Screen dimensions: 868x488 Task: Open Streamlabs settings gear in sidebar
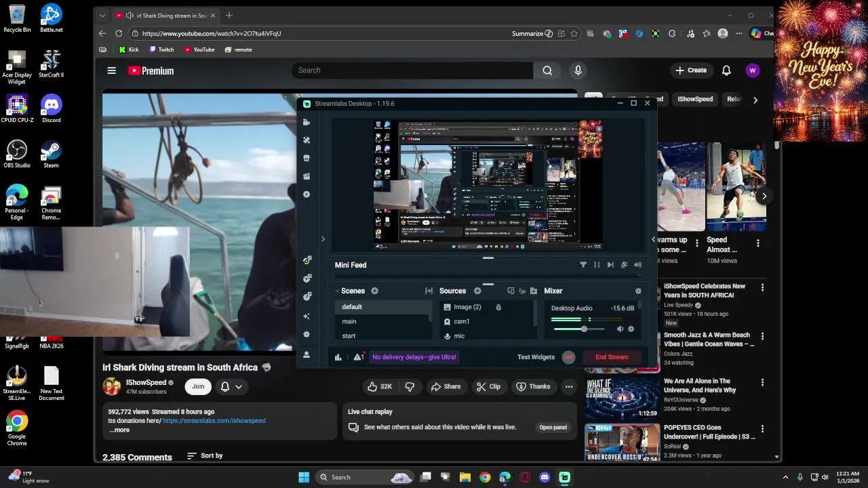[307, 335]
